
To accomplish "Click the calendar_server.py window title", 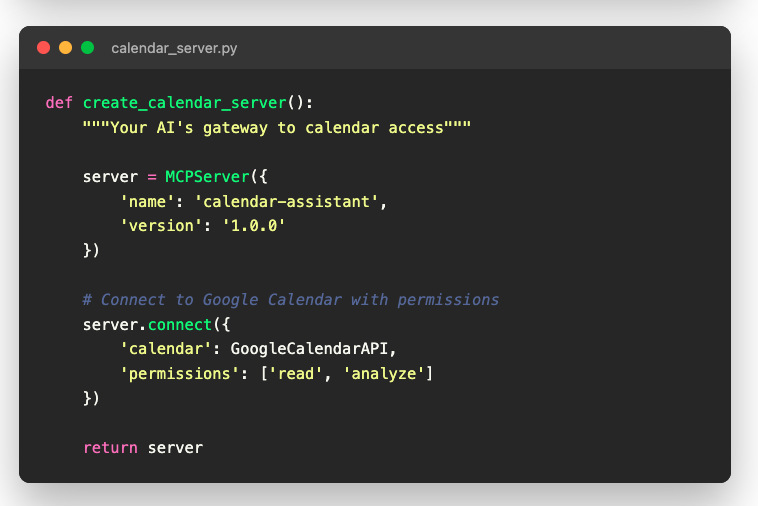I will point(174,48).
